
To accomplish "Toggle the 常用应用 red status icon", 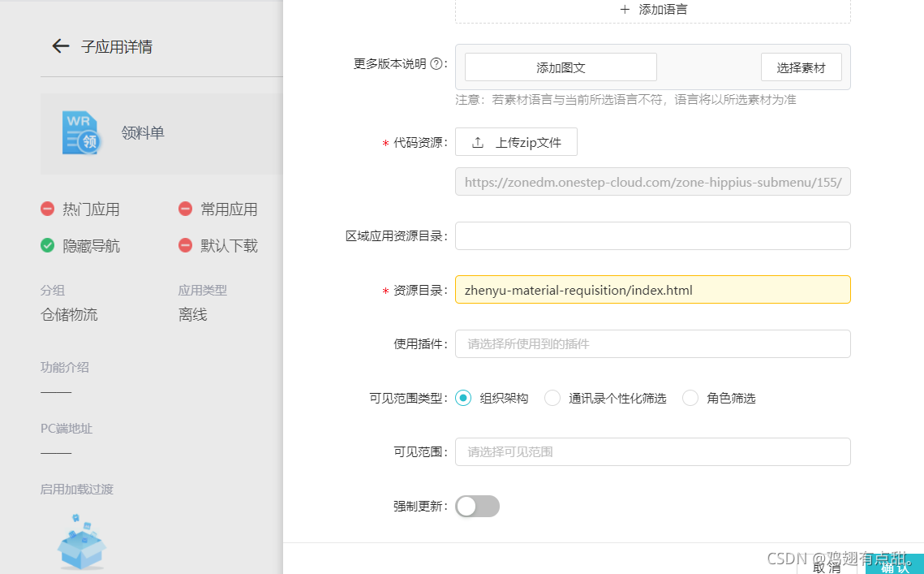I will tap(185, 209).
